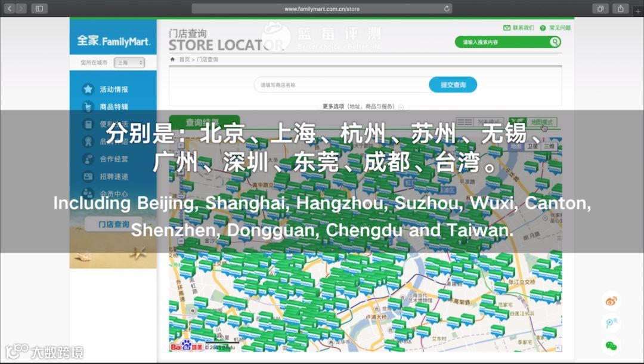The width and height of the screenshot is (644, 364).
Task: Click the magnifier search icon in green bar
Action: click(555, 42)
